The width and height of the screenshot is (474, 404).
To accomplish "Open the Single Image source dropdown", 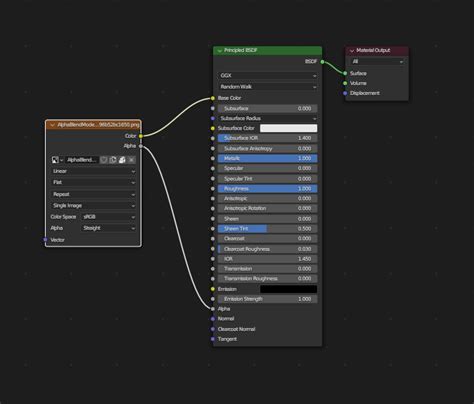I will click(94, 206).
